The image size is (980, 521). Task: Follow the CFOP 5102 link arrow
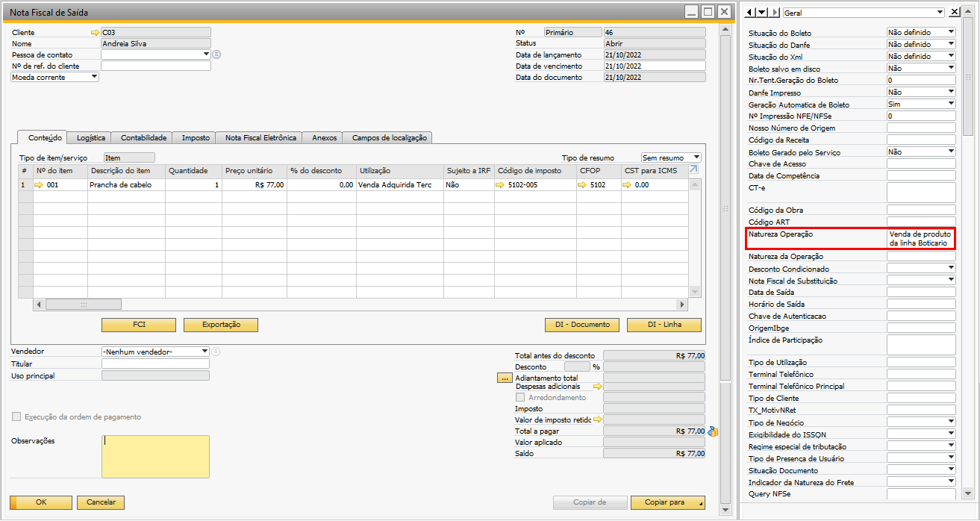click(x=582, y=185)
